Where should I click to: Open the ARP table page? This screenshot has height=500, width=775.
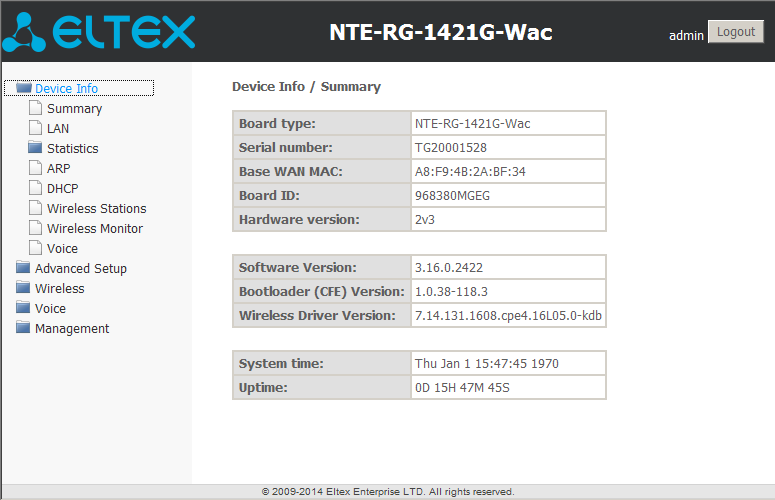(58, 168)
